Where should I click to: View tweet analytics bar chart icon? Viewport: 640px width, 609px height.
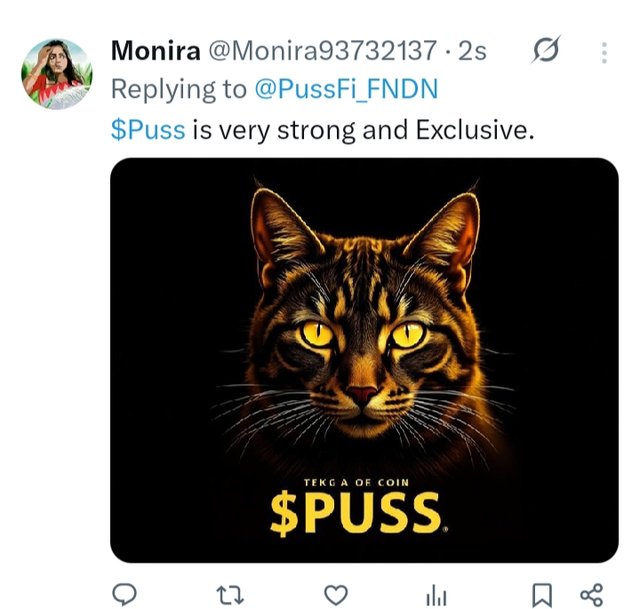click(435, 595)
